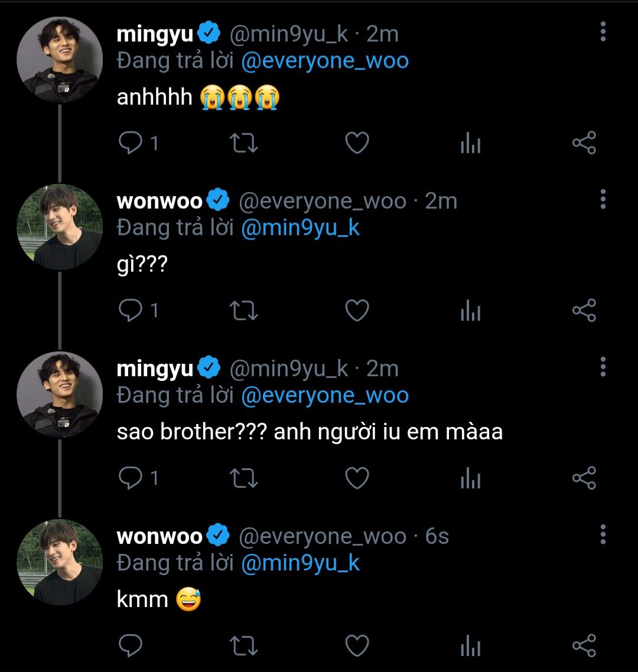Open more options for wonwoo's "gì???" tweet

pos(603,200)
